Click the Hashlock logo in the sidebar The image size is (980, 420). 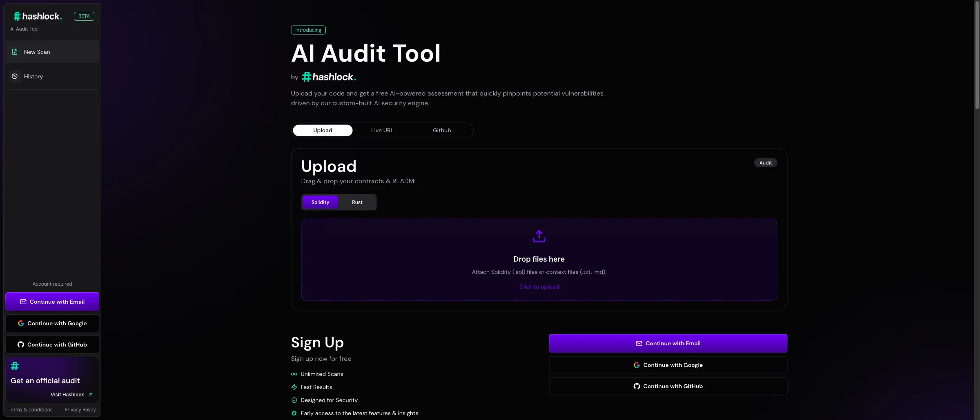pos(37,16)
